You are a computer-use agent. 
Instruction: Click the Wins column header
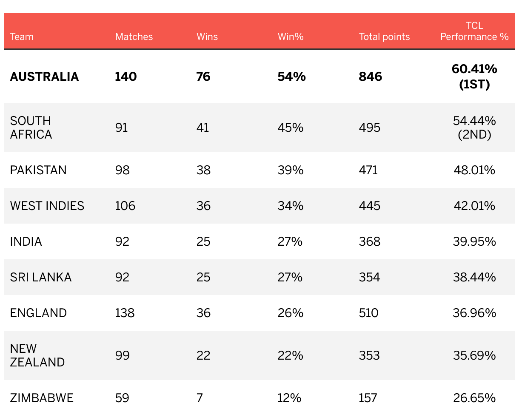point(207,37)
